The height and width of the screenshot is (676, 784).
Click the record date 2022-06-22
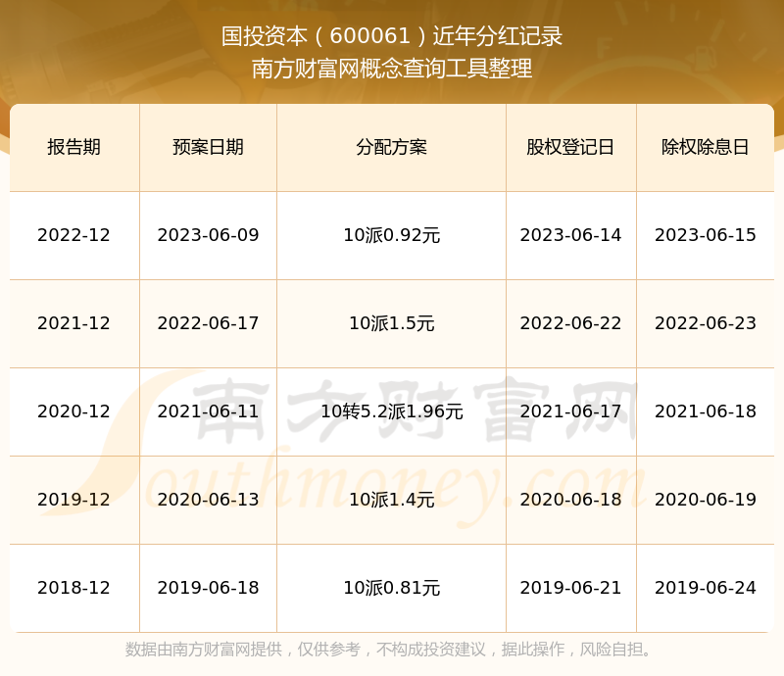[570, 323]
